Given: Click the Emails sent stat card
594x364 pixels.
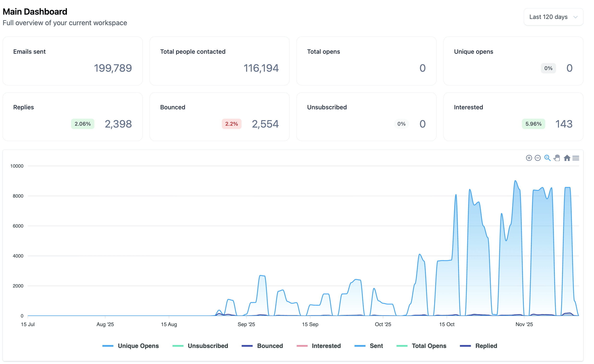Looking at the screenshot, I should click(x=73, y=61).
